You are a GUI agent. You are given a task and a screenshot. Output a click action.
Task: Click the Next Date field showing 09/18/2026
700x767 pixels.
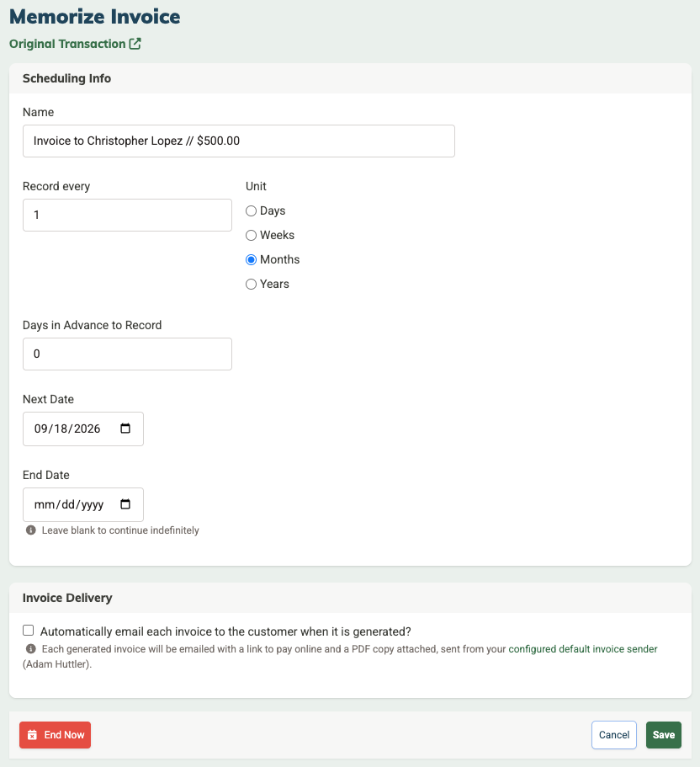[83, 429]
